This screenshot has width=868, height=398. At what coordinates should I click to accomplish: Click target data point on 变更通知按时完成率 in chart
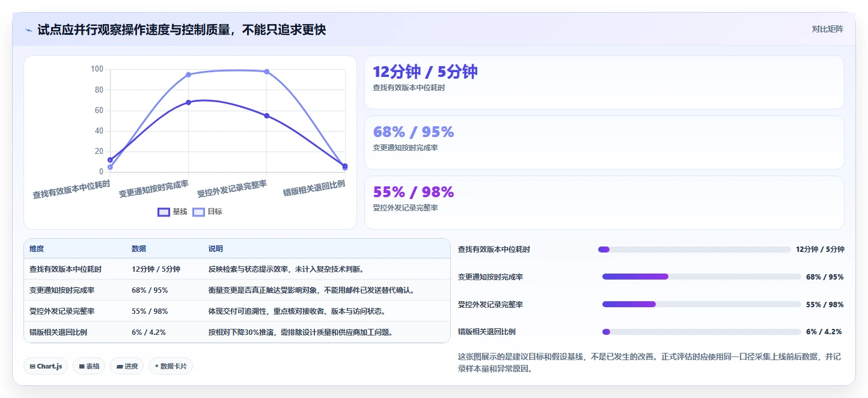point(188,75)
